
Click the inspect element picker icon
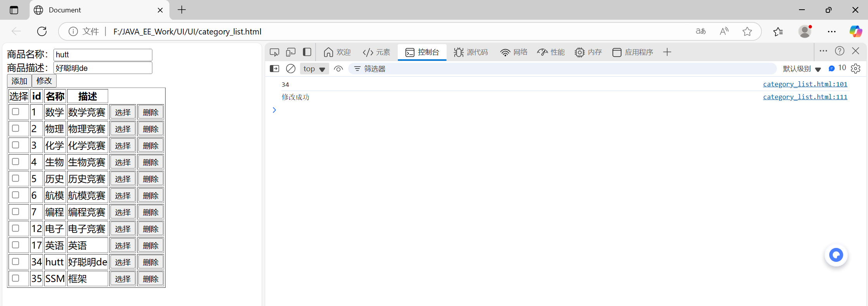[274, 52]
